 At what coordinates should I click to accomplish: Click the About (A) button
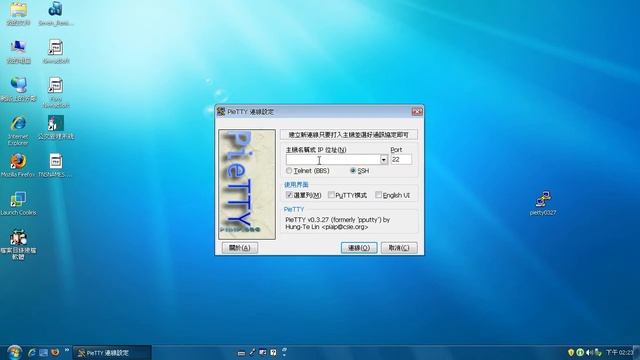coord(240,248)
